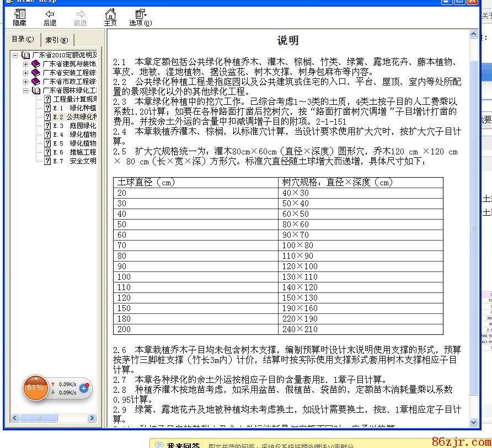Collapse the 广东省园林绿化 tree node
Screen dimensions: 492x448
(25, 90)
